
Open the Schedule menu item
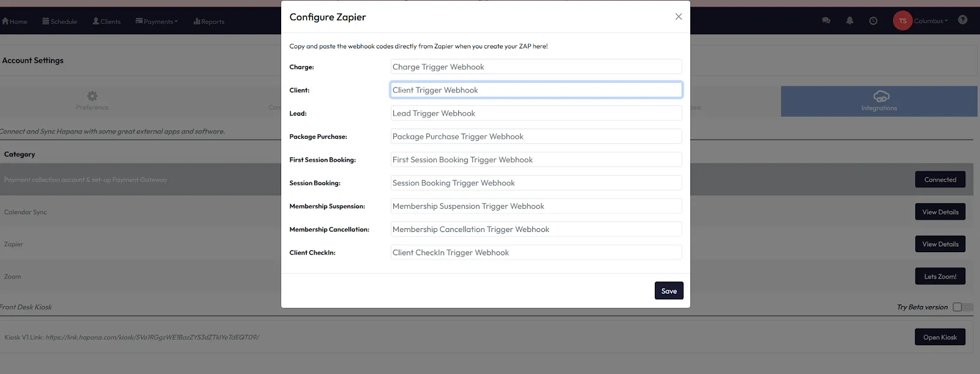[60, 21]
